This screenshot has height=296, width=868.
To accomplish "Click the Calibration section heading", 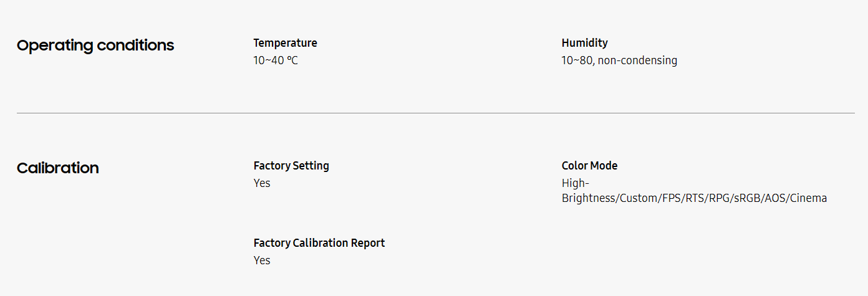I will click(58, 168).
